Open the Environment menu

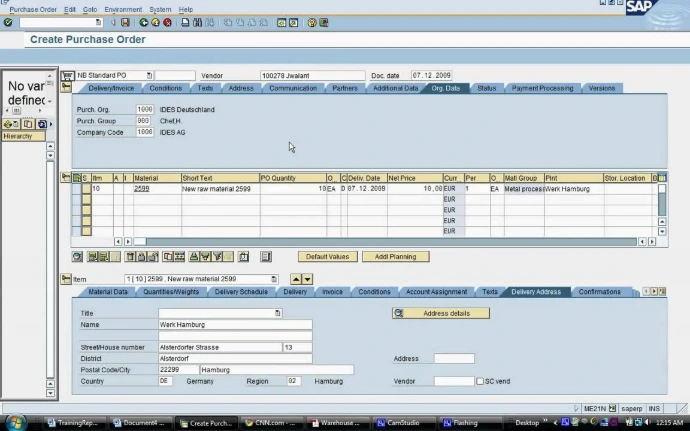123,9
